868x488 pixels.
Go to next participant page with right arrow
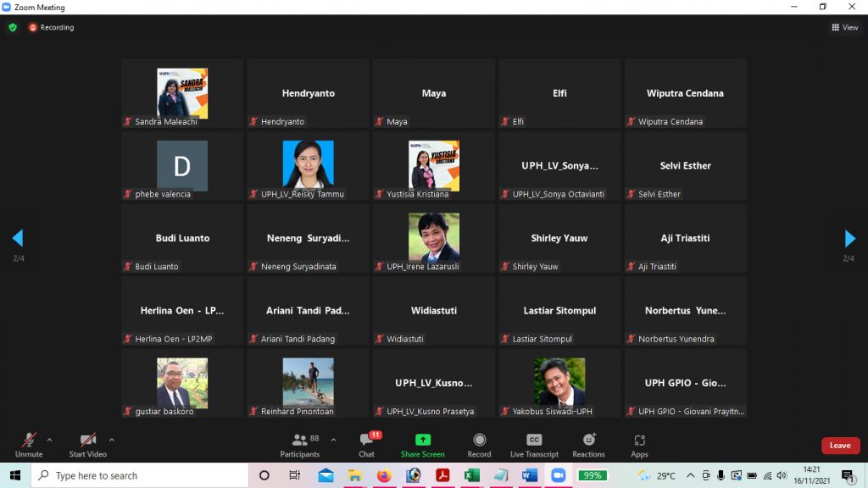pos(849,238)
